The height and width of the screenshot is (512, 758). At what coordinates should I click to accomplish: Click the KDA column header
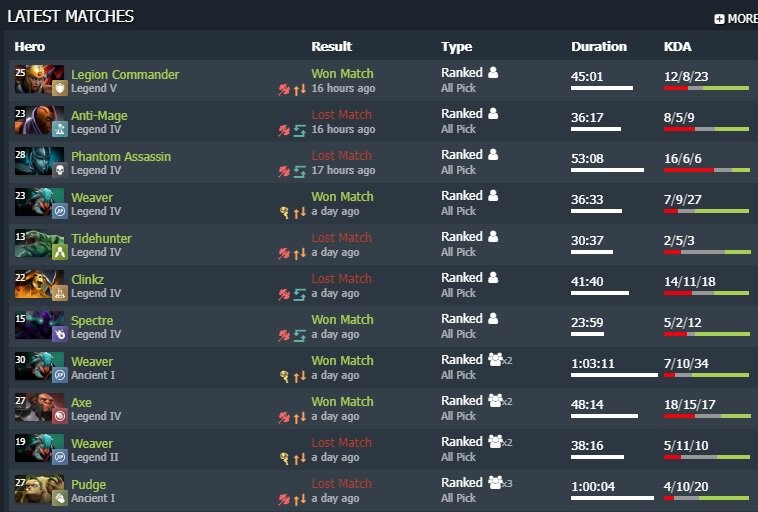pos(677,46)
